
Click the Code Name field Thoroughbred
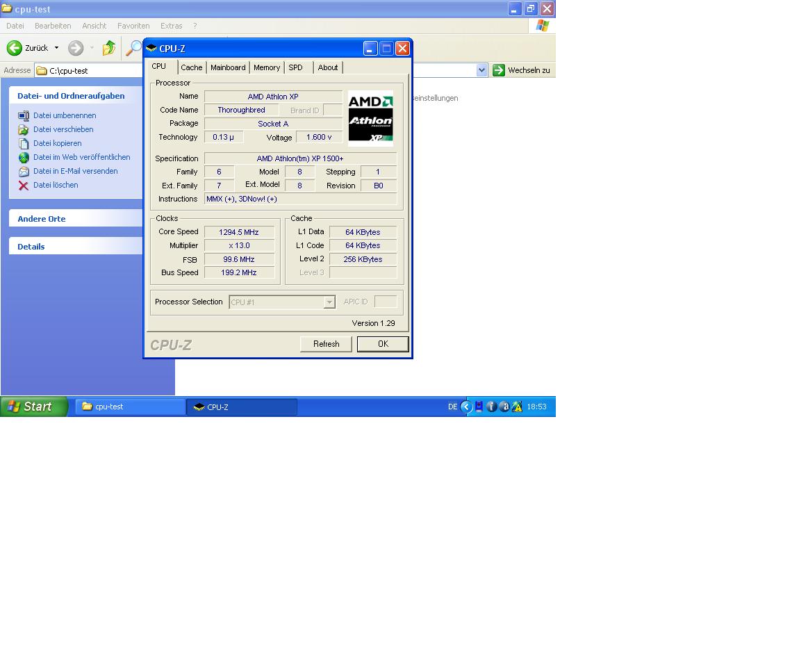[241, 110]
